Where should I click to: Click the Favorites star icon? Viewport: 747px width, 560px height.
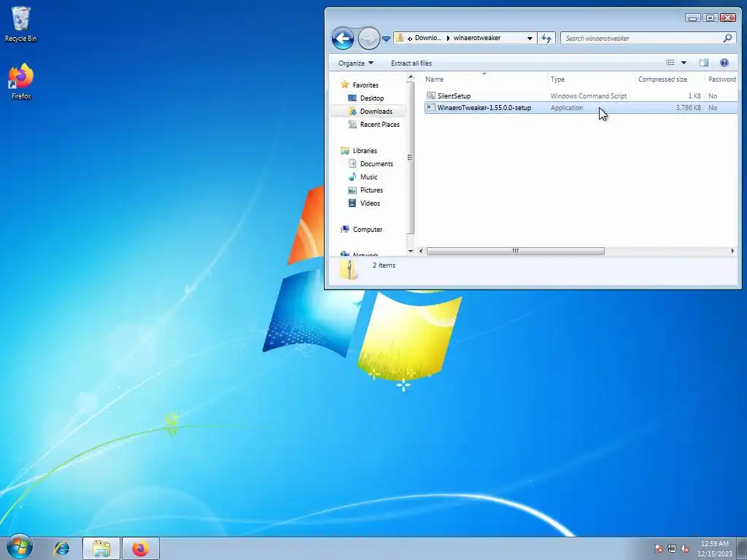(x=345, y=85)
